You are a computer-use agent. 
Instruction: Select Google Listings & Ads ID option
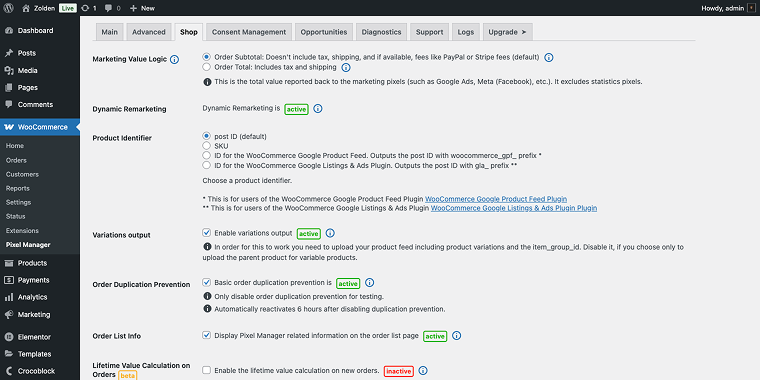point(207,165)
